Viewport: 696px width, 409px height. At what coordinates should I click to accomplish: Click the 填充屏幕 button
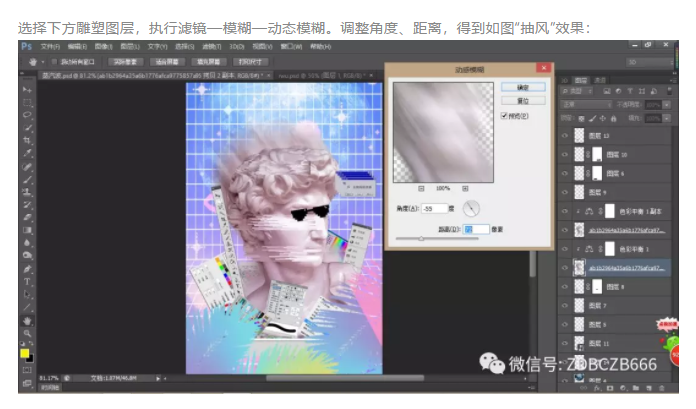[208, 62]
